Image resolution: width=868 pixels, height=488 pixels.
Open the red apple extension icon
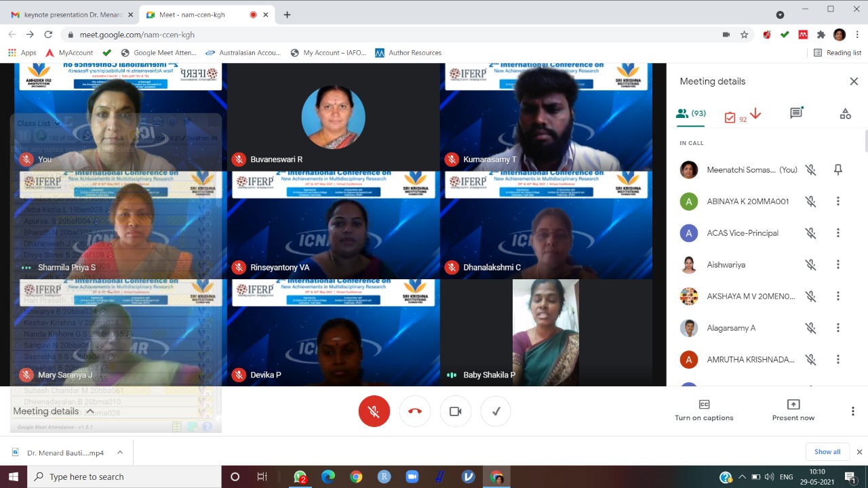[x=767, y=35]
